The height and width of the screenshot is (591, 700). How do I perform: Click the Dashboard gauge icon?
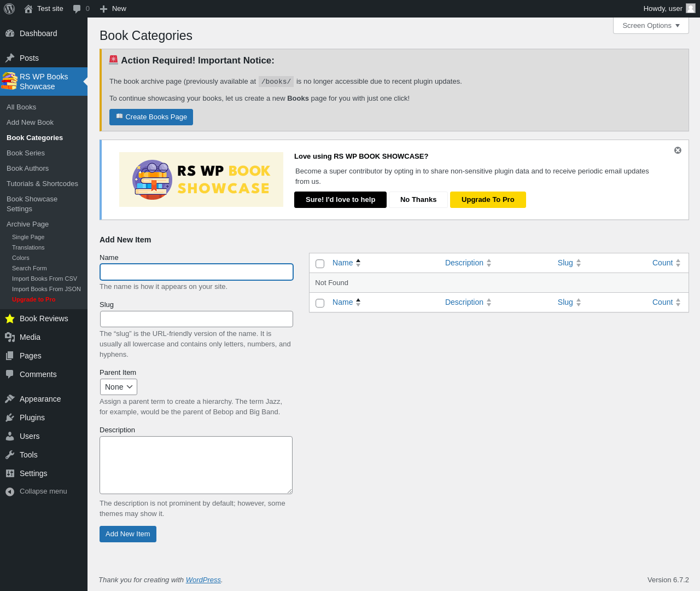click(x=10, y=33)
